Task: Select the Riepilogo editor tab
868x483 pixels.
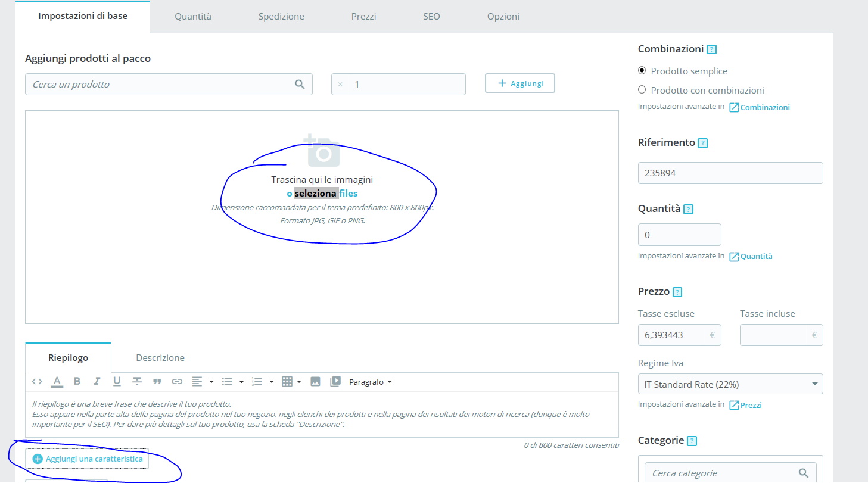Action: [68, 357]
